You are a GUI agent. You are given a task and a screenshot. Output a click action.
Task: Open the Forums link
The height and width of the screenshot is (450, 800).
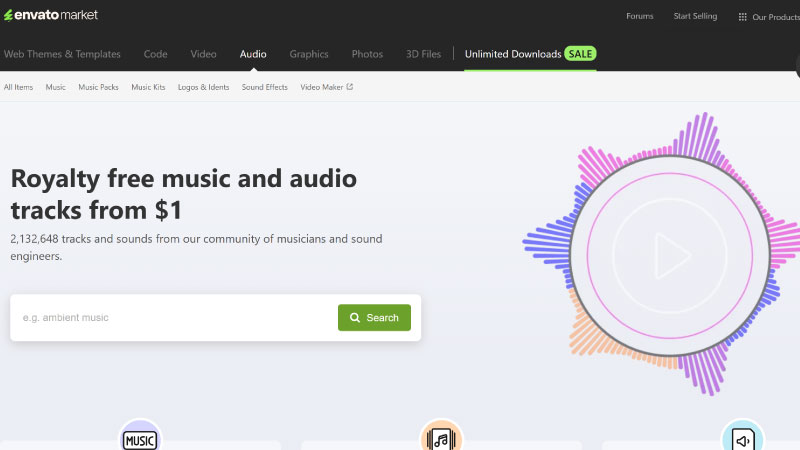(x=639, y=16)
